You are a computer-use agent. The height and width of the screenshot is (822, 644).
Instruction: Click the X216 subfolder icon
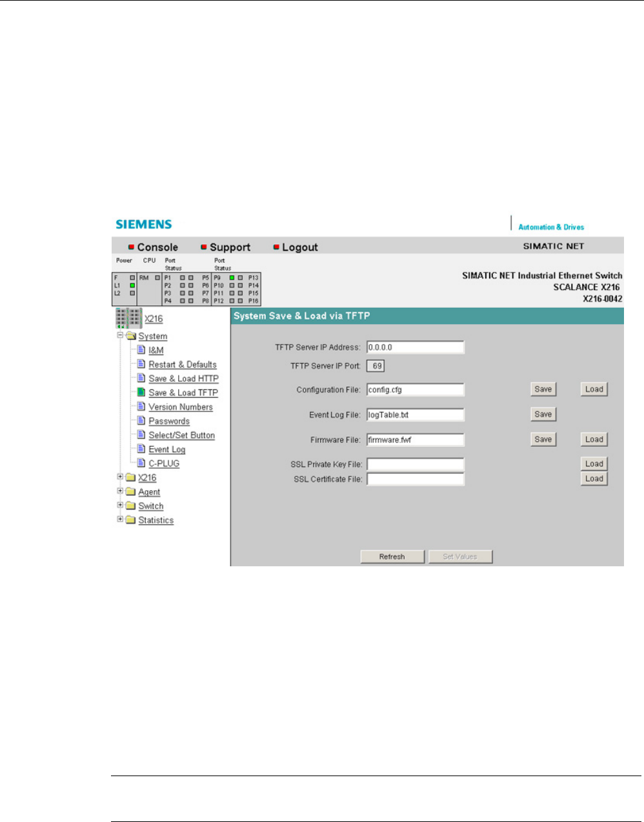[131, 477]
